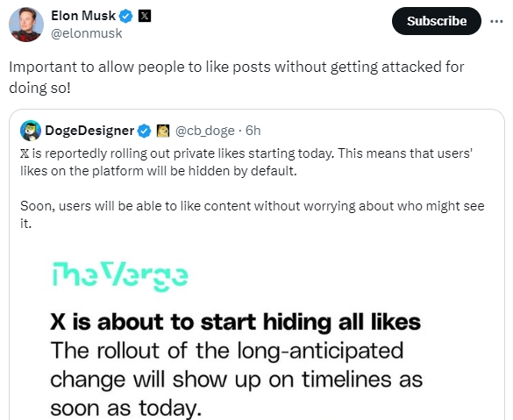Image resolution: width=513 pixels, height=420 pixels.
Task: Visit the @cb_doge handle
Action: pos(205,131)
